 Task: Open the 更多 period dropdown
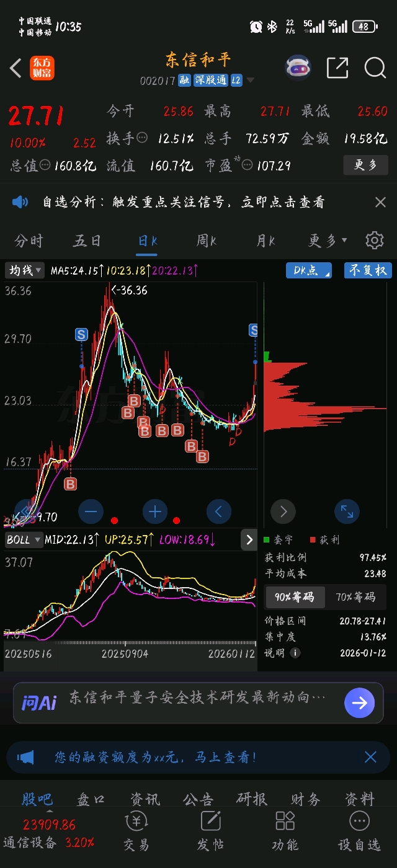328,241
